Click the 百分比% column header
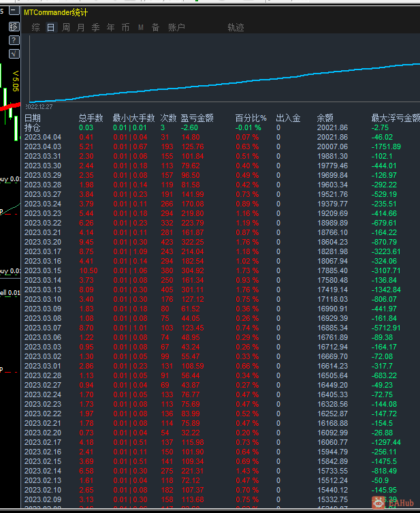This screenshot has width=420, height=513. coord(251,118)
